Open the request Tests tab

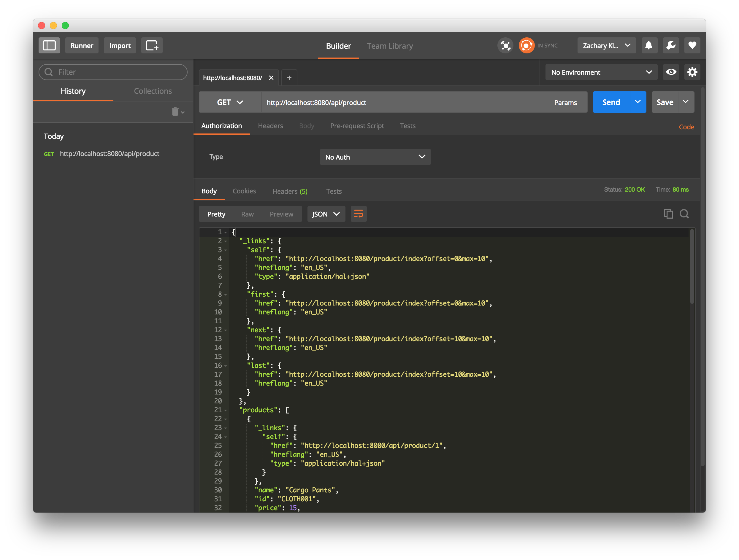pos(407,126)
